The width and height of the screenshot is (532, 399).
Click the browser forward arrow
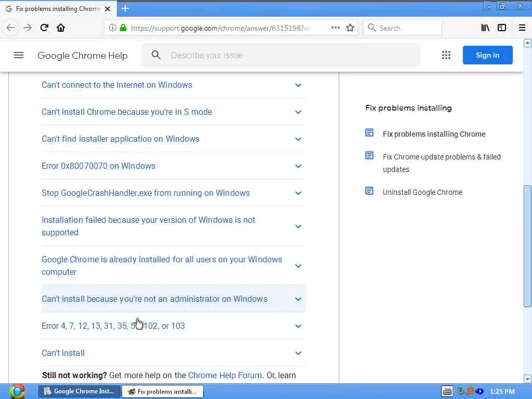28,28
